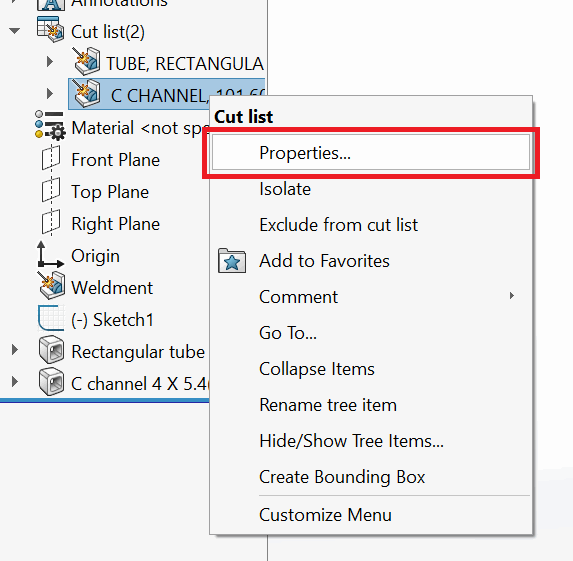
Task: Select Create Bounding Box
Action: pyautogui.click(x=342, y=477)
